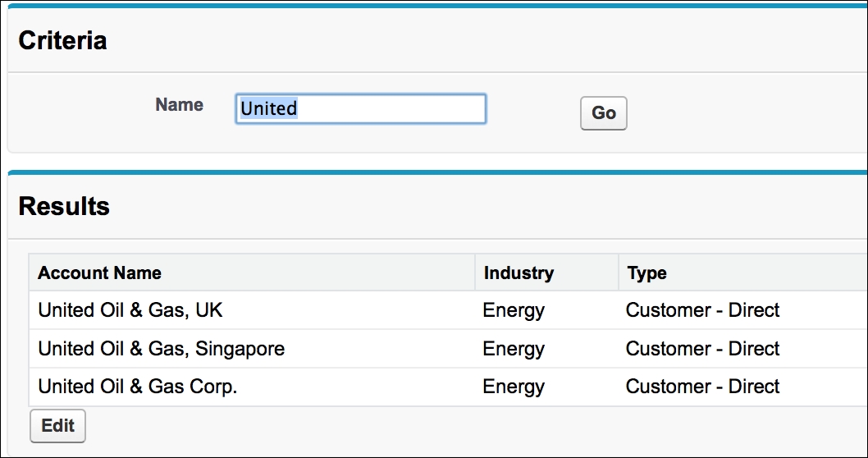Click the Type column header

click(x=646, y=273)
